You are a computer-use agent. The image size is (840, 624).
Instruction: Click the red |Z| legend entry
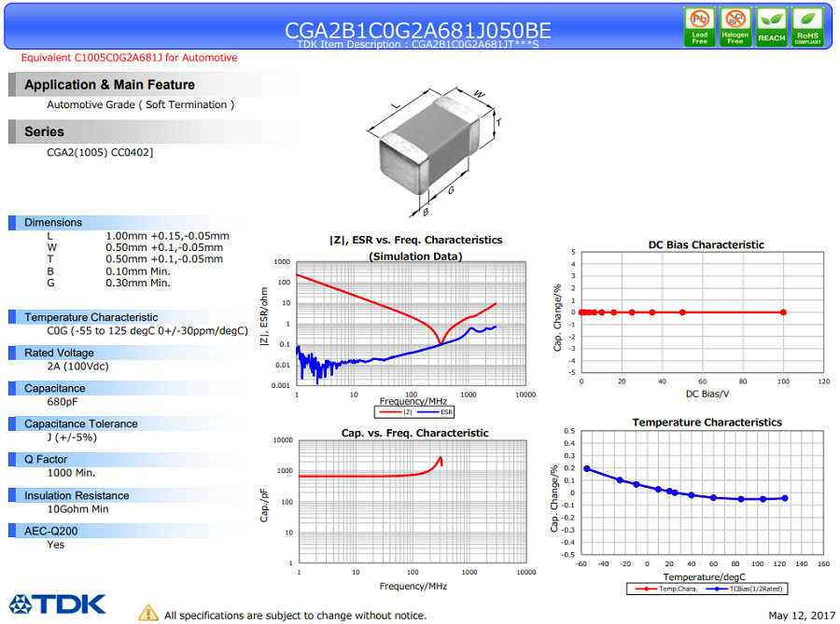(395, 412)
